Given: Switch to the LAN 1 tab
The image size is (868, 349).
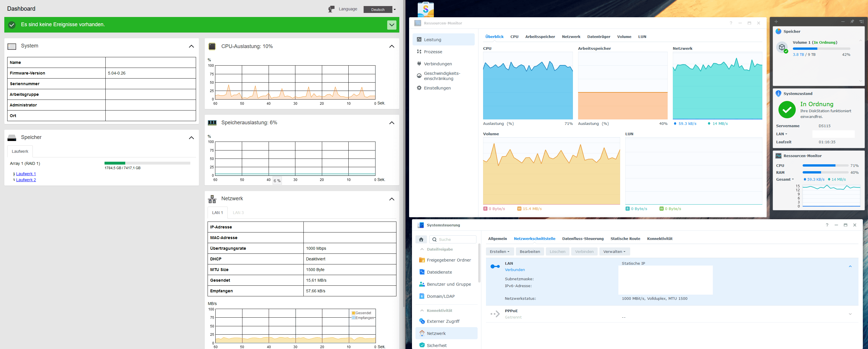Looking at the screenshot, I should (217, 213).
